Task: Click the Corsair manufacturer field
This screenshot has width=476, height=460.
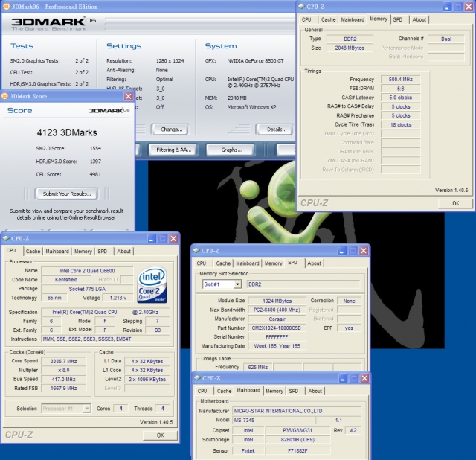Action: click(277, 319)
